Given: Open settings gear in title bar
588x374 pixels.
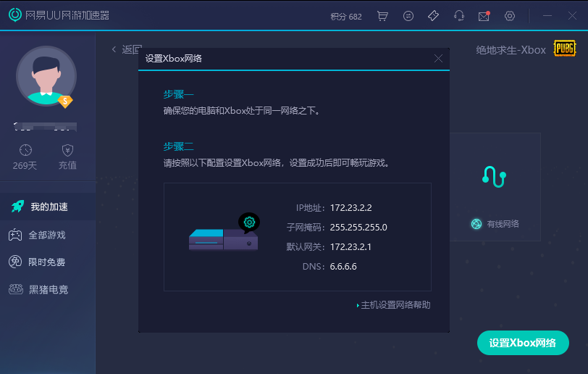Looking at the screenshot, I should [510, 16].
